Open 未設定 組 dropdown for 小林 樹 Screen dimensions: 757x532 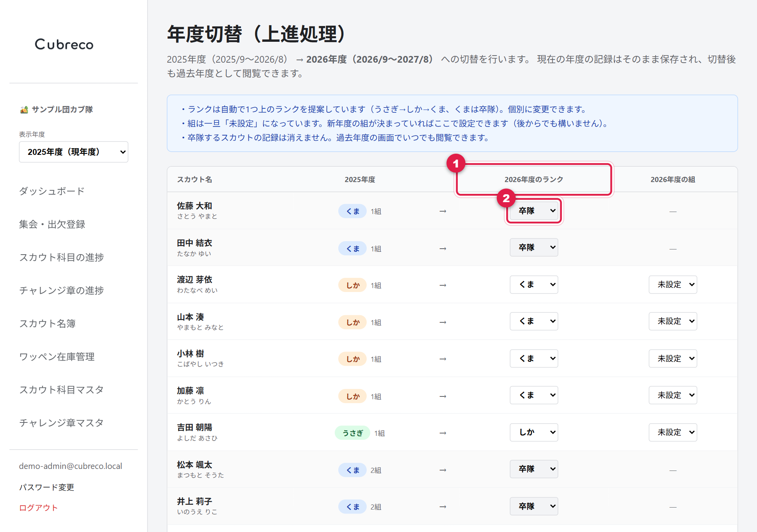pos(673,359)
